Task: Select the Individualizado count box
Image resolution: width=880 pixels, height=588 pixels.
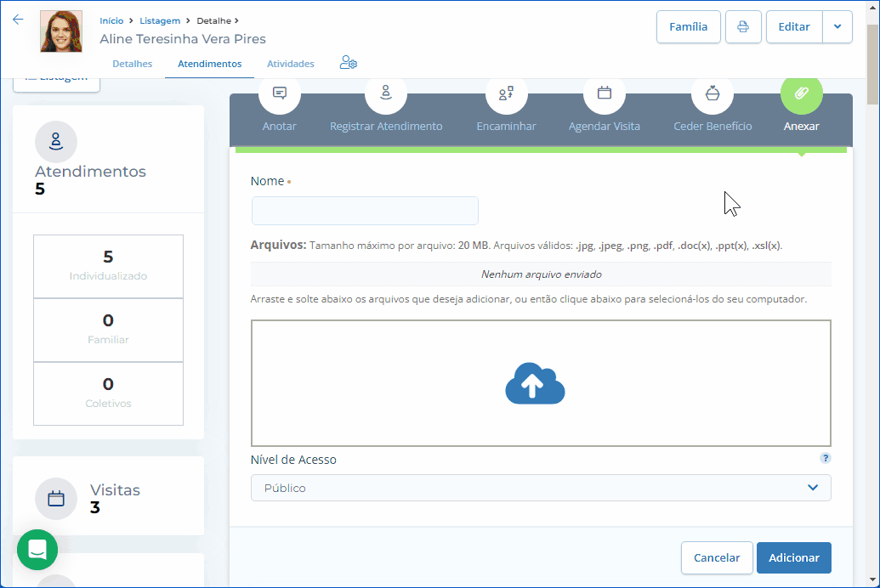Action: coord(108,267)
